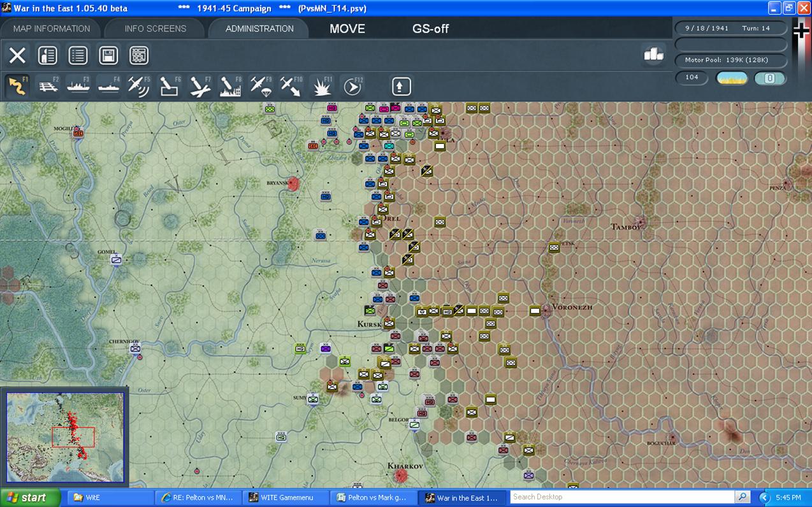Select the F1 move mode icon
The height and width of the screenshot is (507, 812).
pos(18,87)
